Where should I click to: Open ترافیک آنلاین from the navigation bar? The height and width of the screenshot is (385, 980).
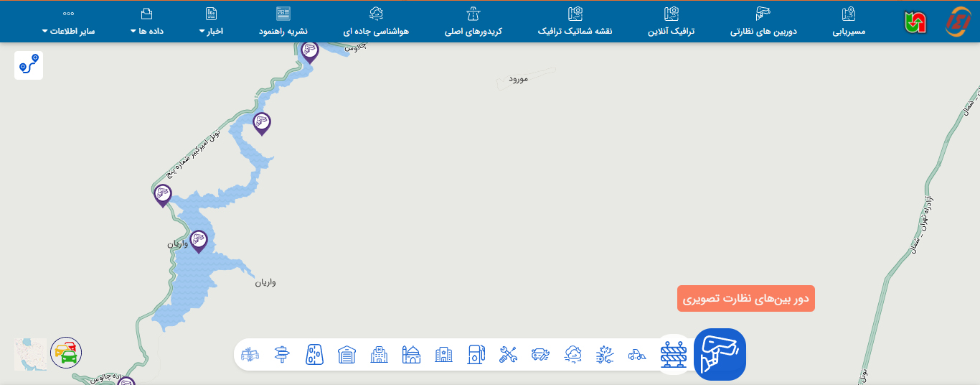click(x=672, y=32)
